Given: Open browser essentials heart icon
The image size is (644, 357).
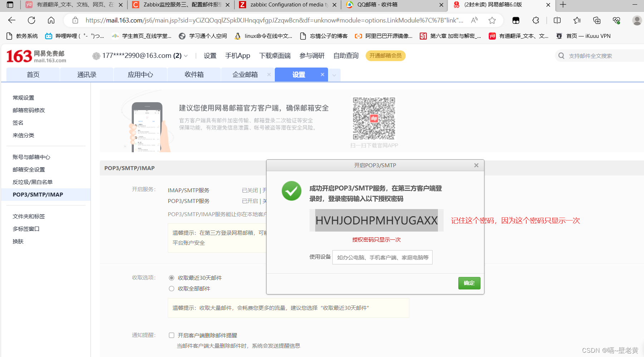Looking at the screenshot, I should (x=616, y=20).
